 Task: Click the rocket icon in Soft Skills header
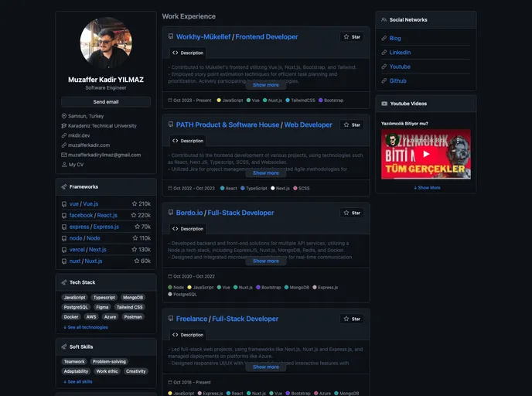[63, 346]
